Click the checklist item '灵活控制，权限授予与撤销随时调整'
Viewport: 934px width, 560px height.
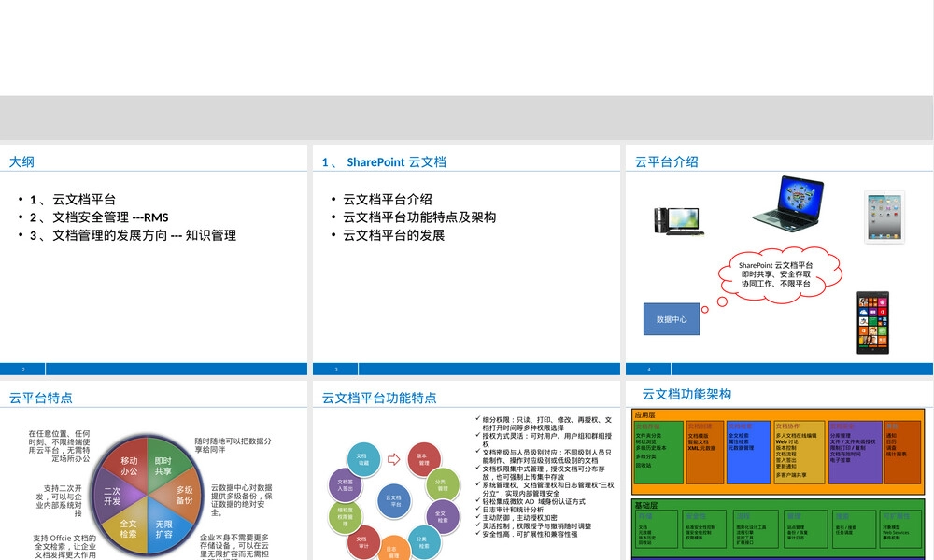[x=536, y=526]
